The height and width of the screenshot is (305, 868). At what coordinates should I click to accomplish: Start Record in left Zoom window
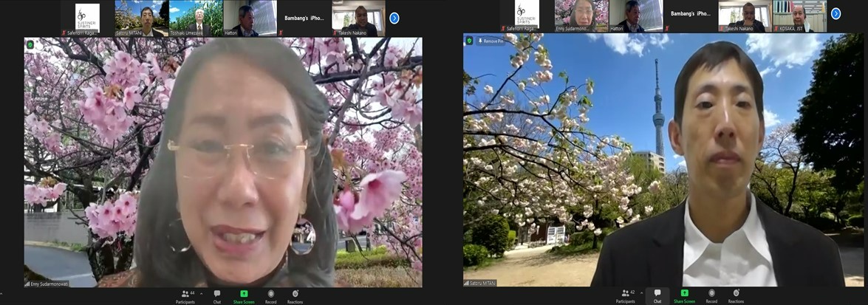(x=270, y=297)
